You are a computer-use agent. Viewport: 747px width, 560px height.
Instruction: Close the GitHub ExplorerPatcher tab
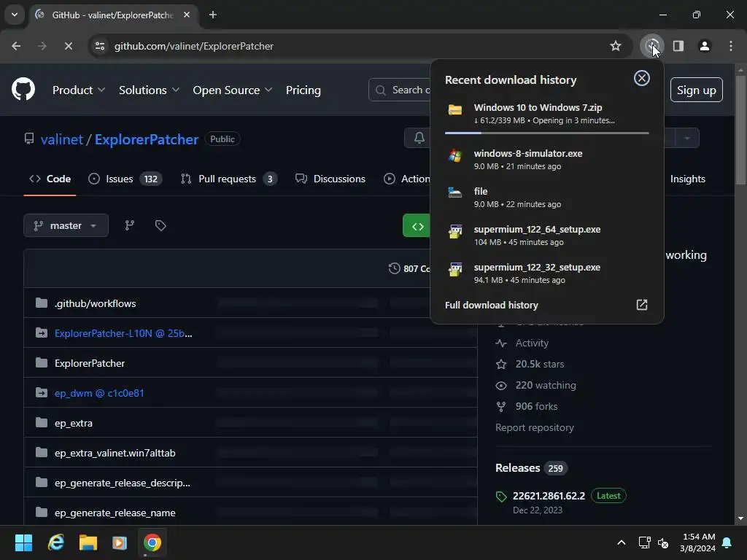click(187, 15)
